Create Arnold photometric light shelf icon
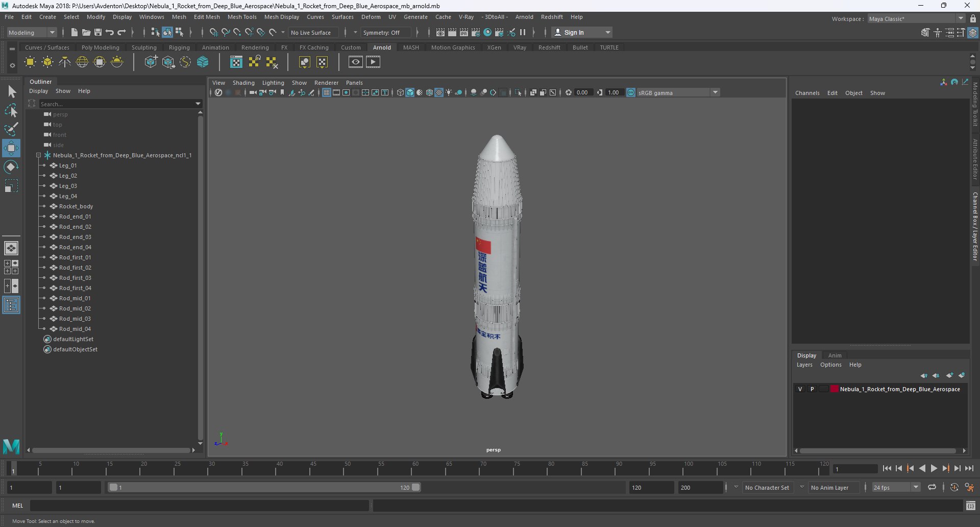 [65, 62]
